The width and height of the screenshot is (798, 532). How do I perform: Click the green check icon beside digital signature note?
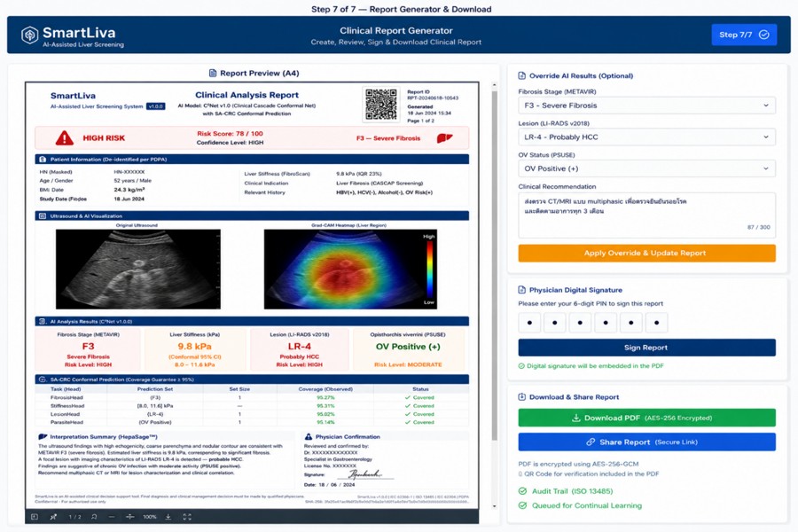[521, 366]
